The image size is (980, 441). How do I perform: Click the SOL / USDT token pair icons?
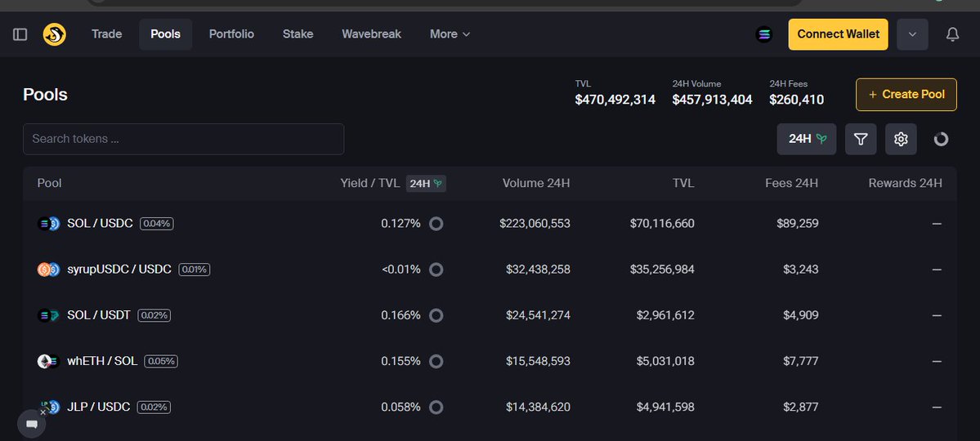(x=48, y=315)
